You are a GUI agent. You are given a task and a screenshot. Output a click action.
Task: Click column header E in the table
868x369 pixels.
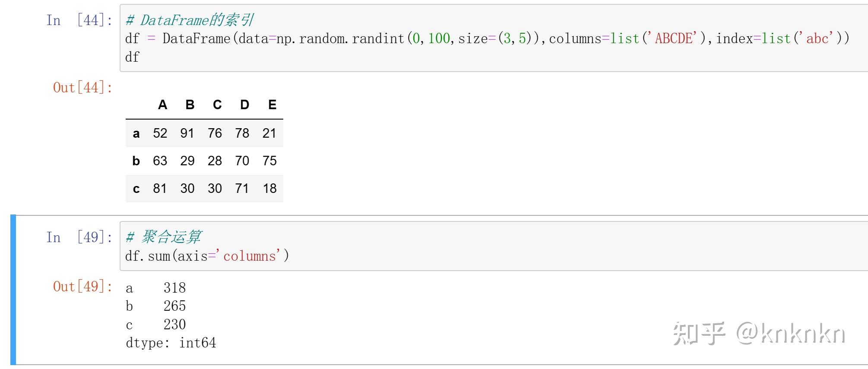(272, 105)
